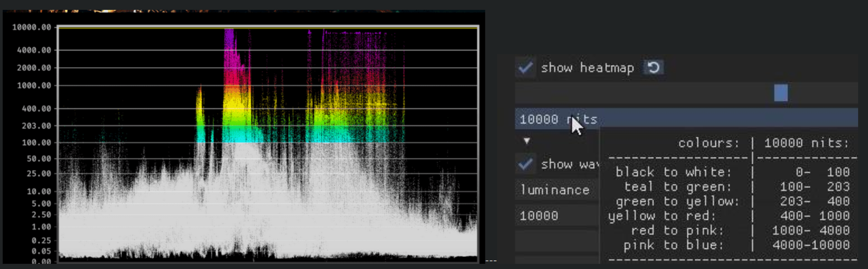Click the 100.00 axis label
868x269 pixels.
pyautogui.click(x=36, y=143)
